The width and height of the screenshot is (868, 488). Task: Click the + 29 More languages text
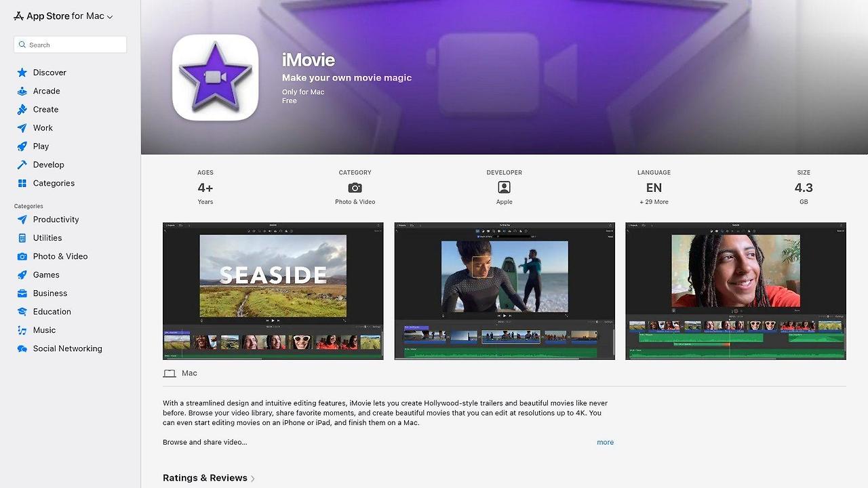click(654, 202)
